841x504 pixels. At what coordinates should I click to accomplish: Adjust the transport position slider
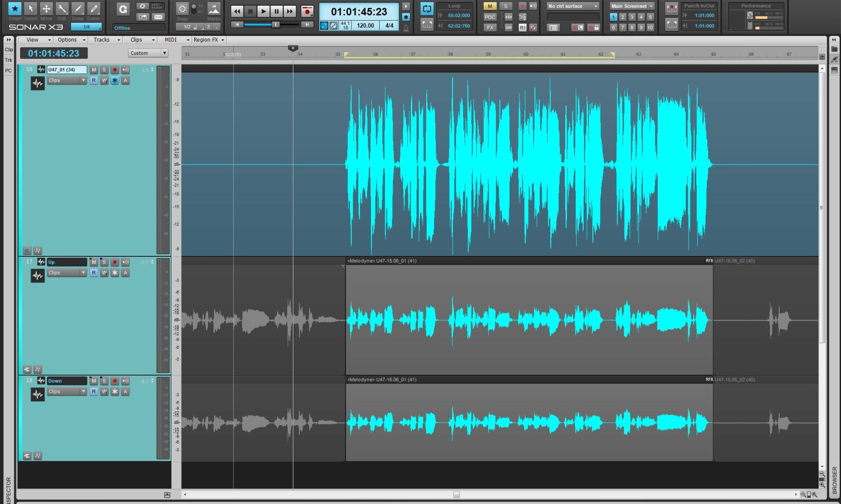point(276,25)
